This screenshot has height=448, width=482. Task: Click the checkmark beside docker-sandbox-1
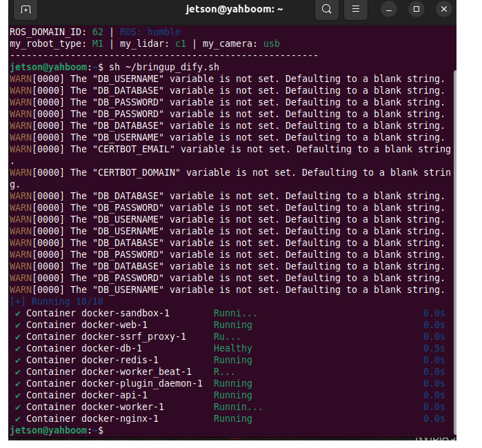[x=18, y=314]
